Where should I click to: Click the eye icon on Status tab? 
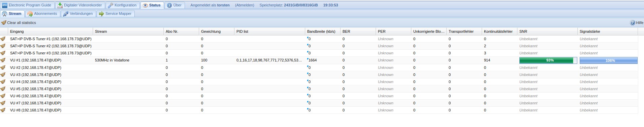145,5
